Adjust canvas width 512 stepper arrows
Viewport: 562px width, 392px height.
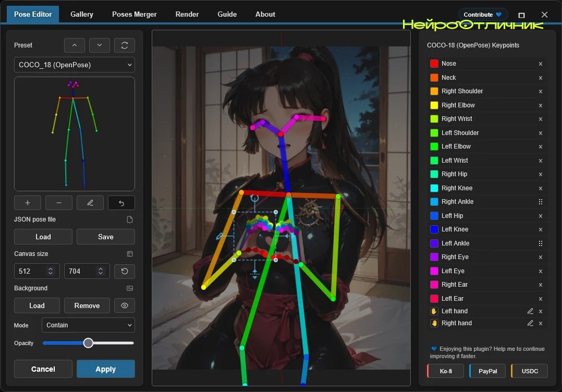51,271
